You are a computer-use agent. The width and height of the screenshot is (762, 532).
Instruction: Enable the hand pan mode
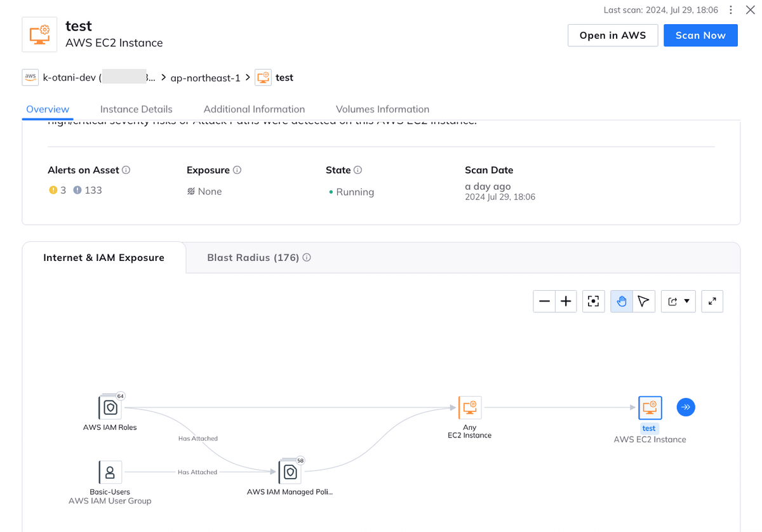pyautogui.click(x=622, y=302)
